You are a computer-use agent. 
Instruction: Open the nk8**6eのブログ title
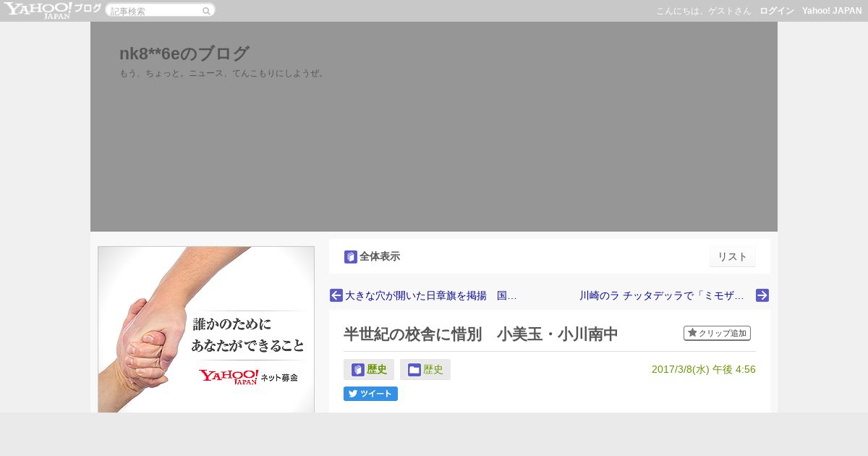(x=184, y=54)
